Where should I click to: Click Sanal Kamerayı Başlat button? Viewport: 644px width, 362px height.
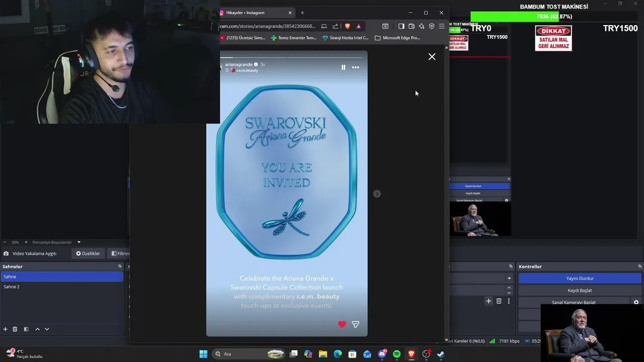pos(574,302)
